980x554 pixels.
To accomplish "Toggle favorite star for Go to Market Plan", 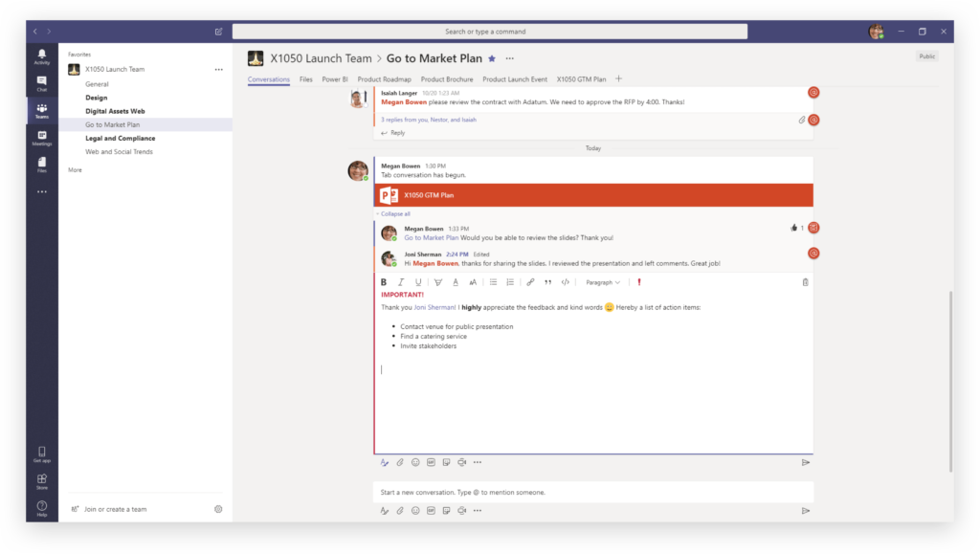I will point(492,58).
